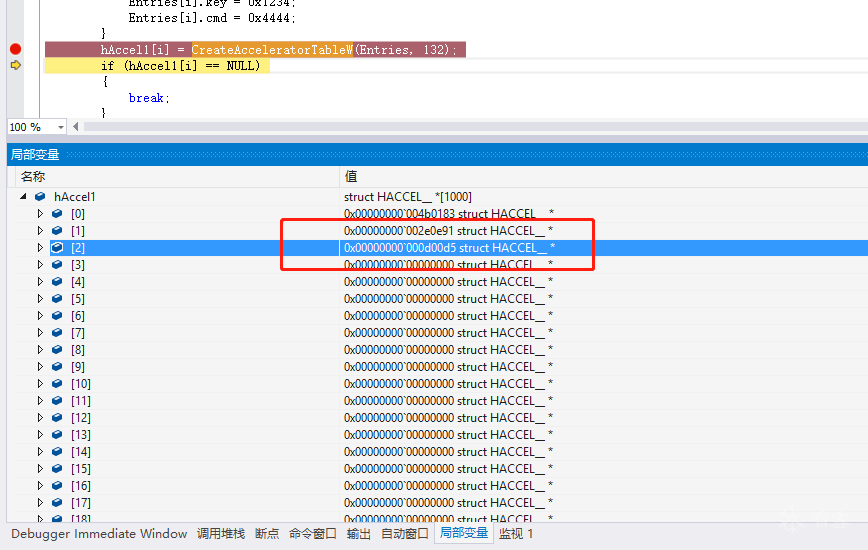Select the [15] row name
The width and height of the screenshot is (868, 550).
pyautogui.click(x=81, y=469)
